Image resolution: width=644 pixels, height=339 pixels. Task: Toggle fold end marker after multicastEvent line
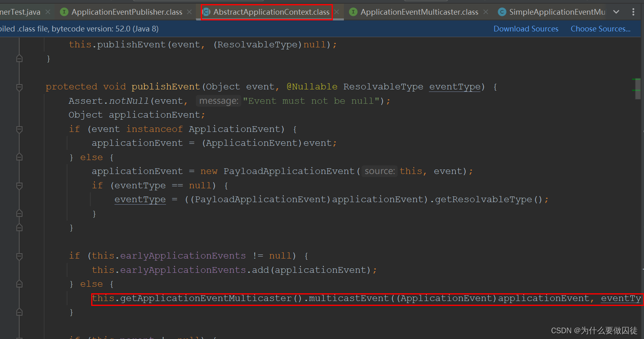(x=19, y=312)
